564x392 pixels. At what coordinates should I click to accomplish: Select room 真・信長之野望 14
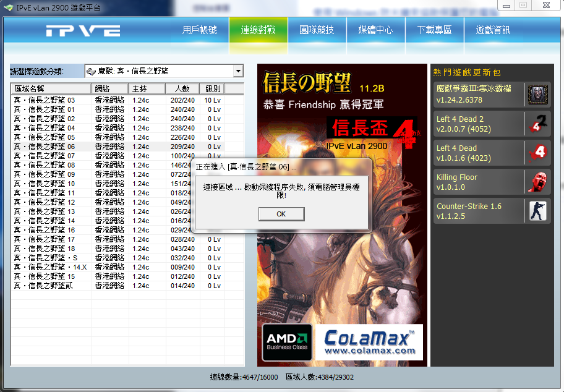click(x=101, y=221)
